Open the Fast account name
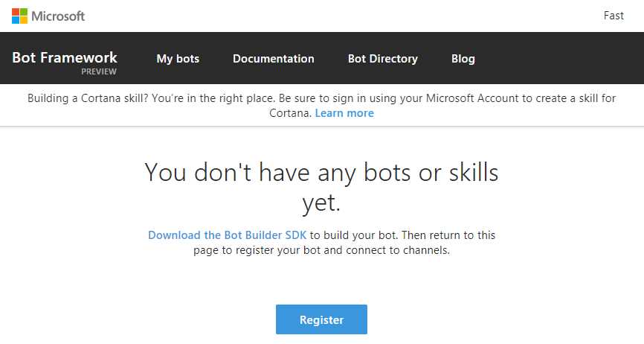This screenshot has height=344, width=644. point(614,16)
